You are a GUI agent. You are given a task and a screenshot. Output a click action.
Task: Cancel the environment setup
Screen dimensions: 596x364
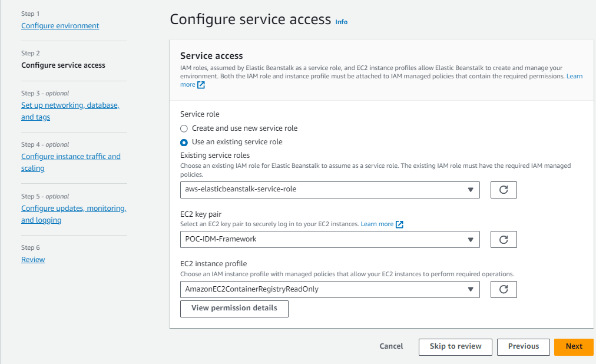click(391, 346)
